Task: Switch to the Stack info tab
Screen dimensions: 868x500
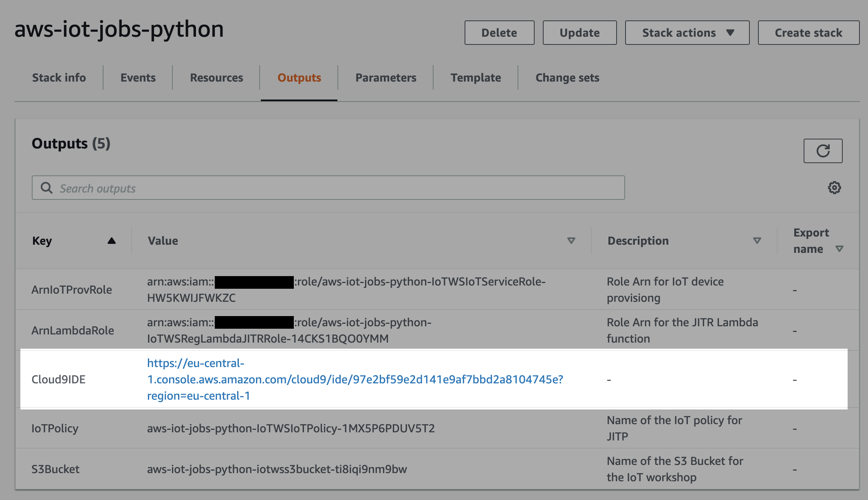Action: point(59,77)
